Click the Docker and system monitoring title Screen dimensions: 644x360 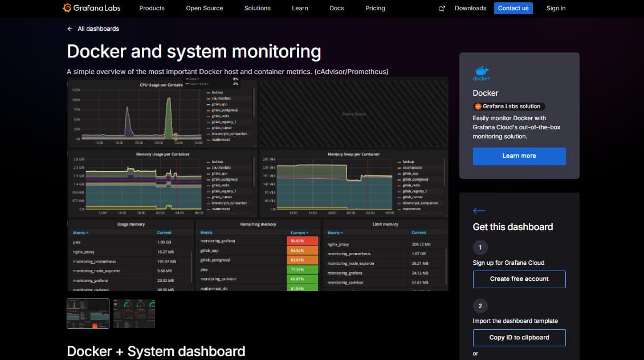click(x=194, y=52)
